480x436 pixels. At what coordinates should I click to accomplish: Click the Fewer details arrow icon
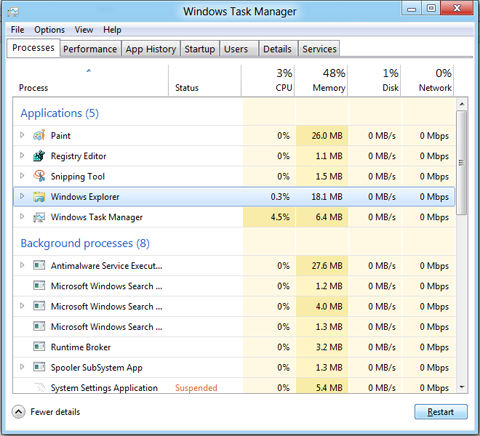click(x=19, y=412)
